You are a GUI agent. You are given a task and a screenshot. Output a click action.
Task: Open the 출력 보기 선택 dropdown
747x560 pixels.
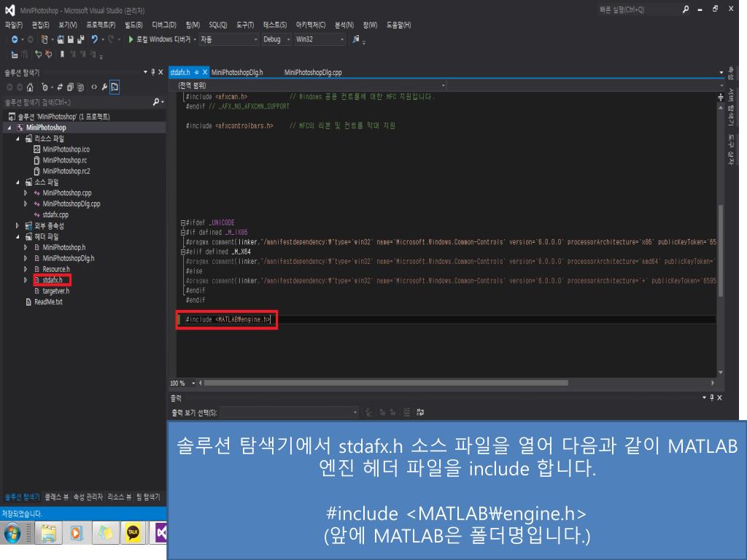pos(289,413)
